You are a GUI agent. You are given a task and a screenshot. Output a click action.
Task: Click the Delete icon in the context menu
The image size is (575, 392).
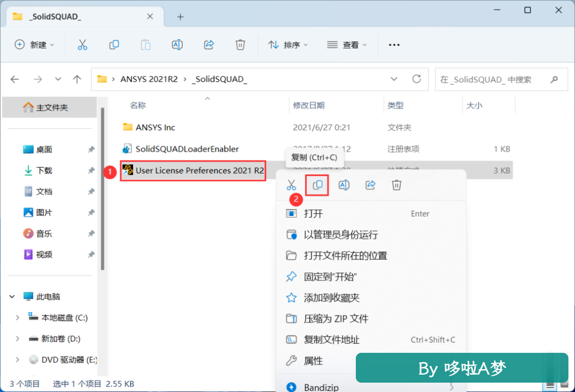396,185
